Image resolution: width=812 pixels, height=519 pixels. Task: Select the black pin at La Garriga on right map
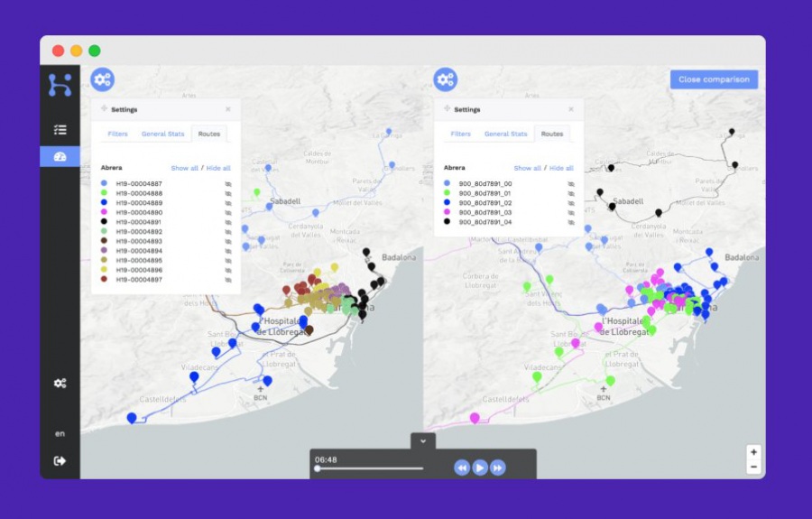click(732, 132)
